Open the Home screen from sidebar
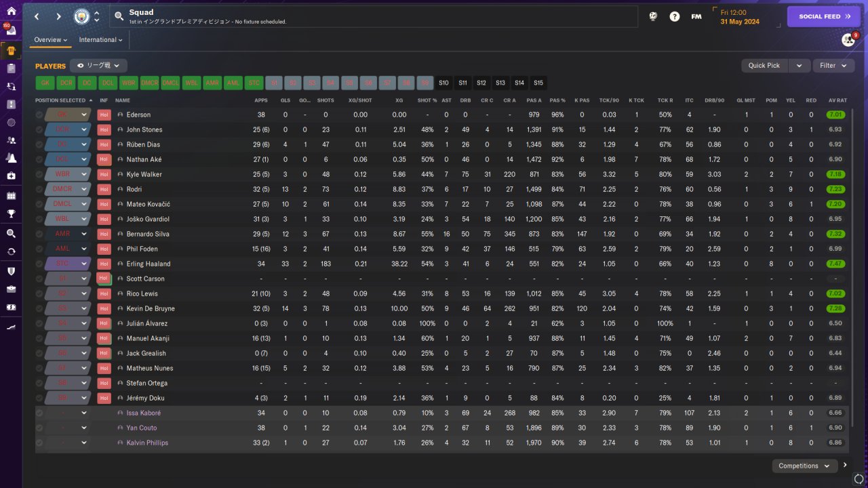Screen dimensions: 868x488 point(11,11)
